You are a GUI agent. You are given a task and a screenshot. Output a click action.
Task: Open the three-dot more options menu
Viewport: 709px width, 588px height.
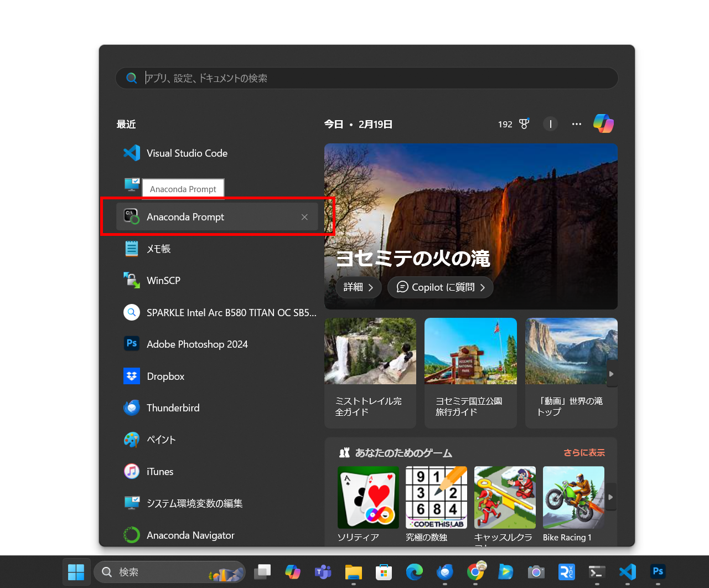(x=576, y=124)
